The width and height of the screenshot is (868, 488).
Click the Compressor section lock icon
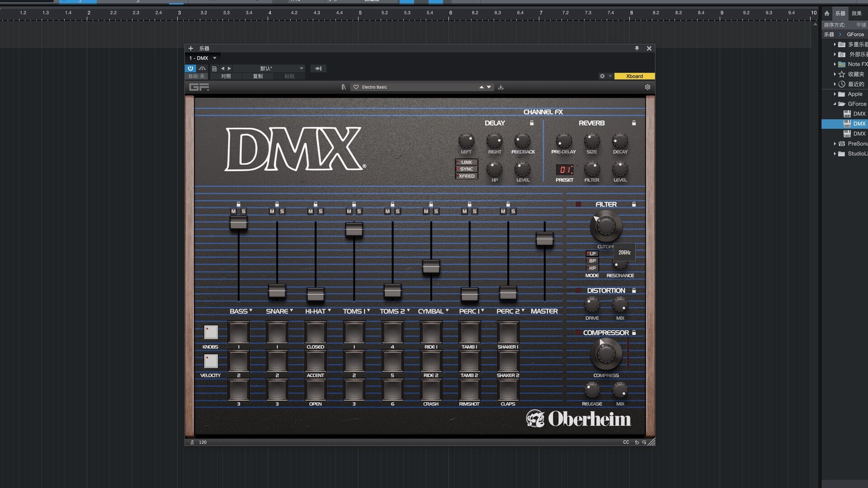pyautogui.click(x=634, y=333)
